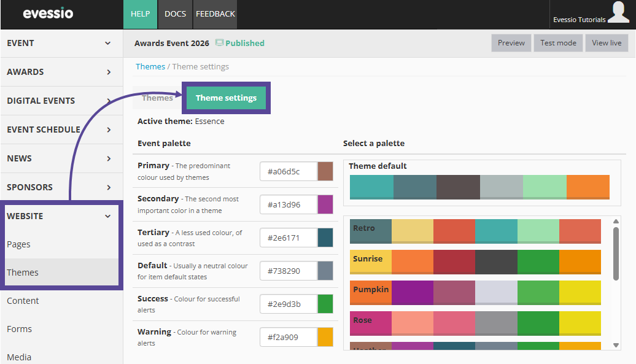The width and height of the screenshot is (636, 364).
Task: Click the Secondary purple swatch beside #a13d96
Action: 327,204
